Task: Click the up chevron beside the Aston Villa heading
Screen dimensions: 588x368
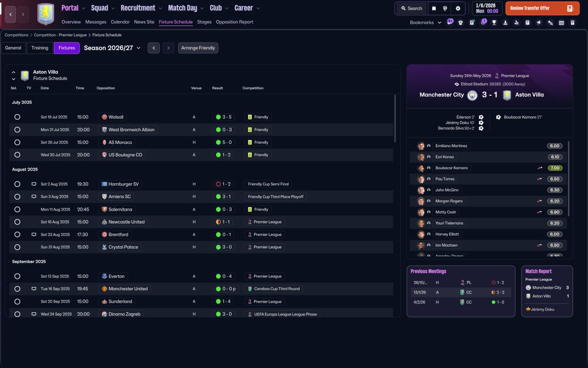Action: tap(13, 72)
